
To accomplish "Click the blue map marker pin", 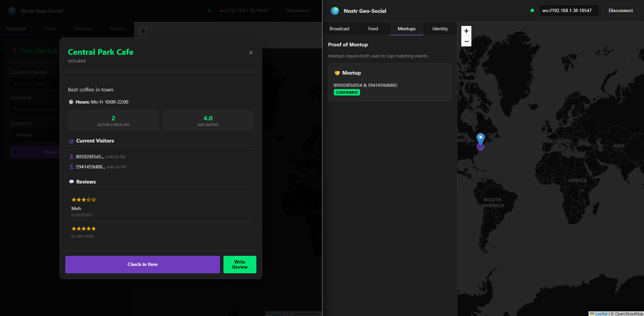I will point(480,138).
